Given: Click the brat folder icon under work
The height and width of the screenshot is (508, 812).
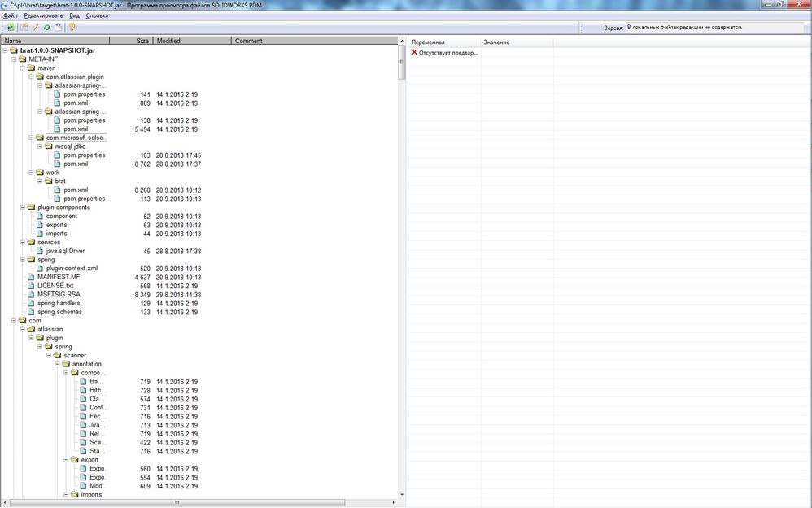Looking at the screenshot, I should click(x=49, y=181).
